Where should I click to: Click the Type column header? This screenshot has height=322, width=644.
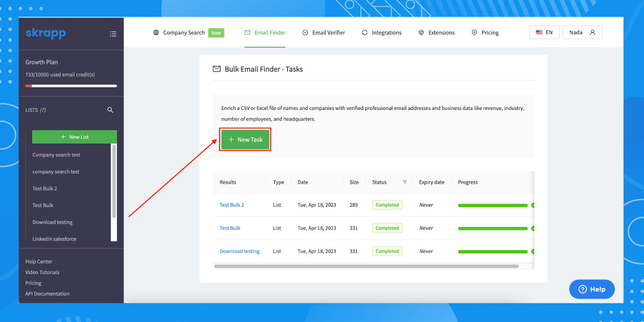click(278, 182)
